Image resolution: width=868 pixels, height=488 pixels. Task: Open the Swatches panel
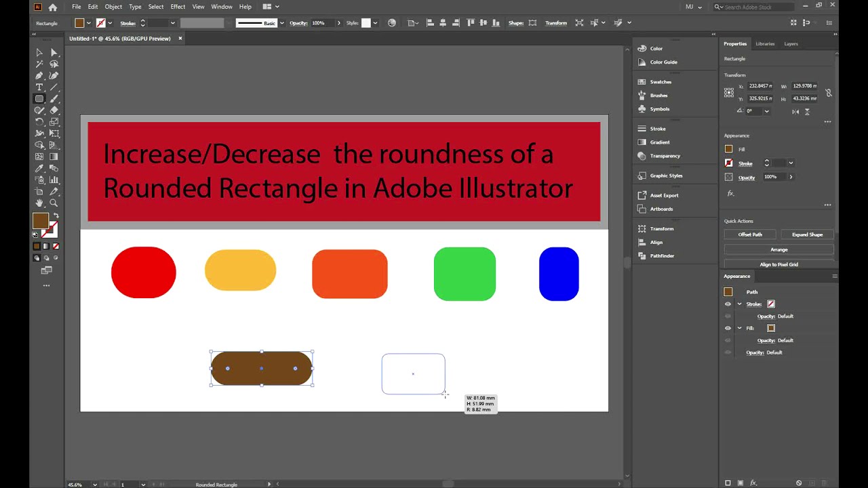[x=660, y=82]
